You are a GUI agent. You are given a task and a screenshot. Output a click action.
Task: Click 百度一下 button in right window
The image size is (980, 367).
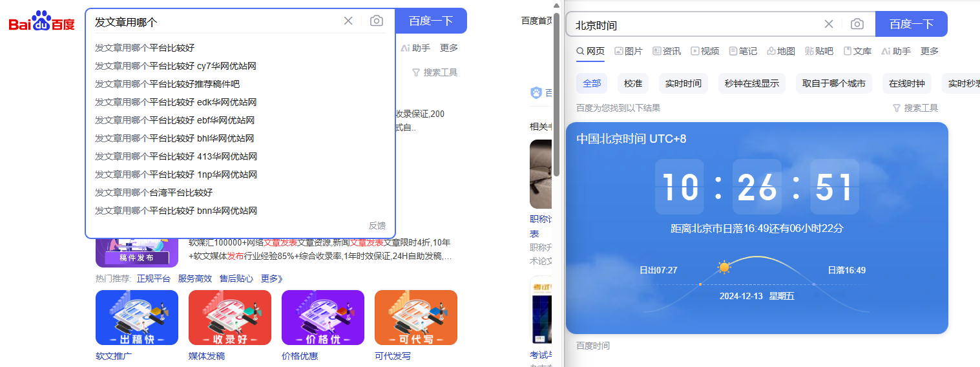tap(912, 24)
